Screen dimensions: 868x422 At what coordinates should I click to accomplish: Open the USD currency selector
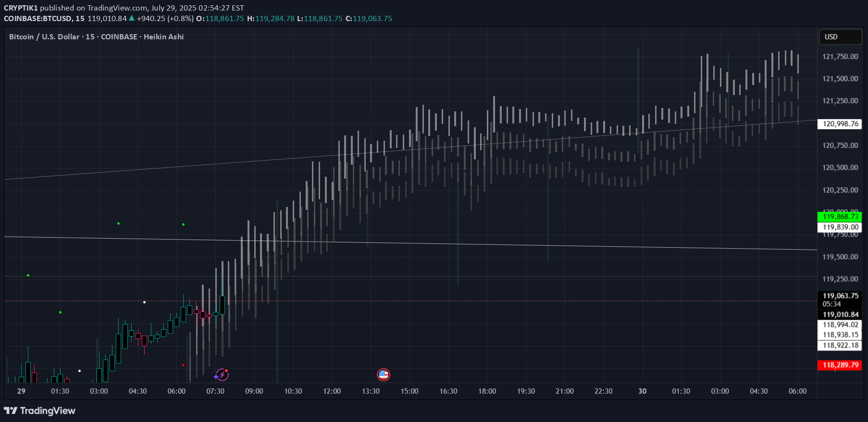pyautogui.click(x=840, y=37)
